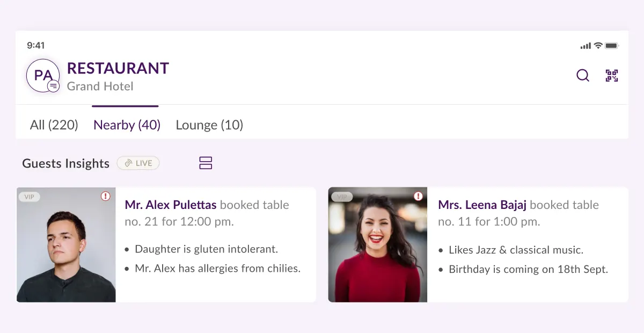
Task: Open the Lounge (10) tab
Action: coord(209,125)
